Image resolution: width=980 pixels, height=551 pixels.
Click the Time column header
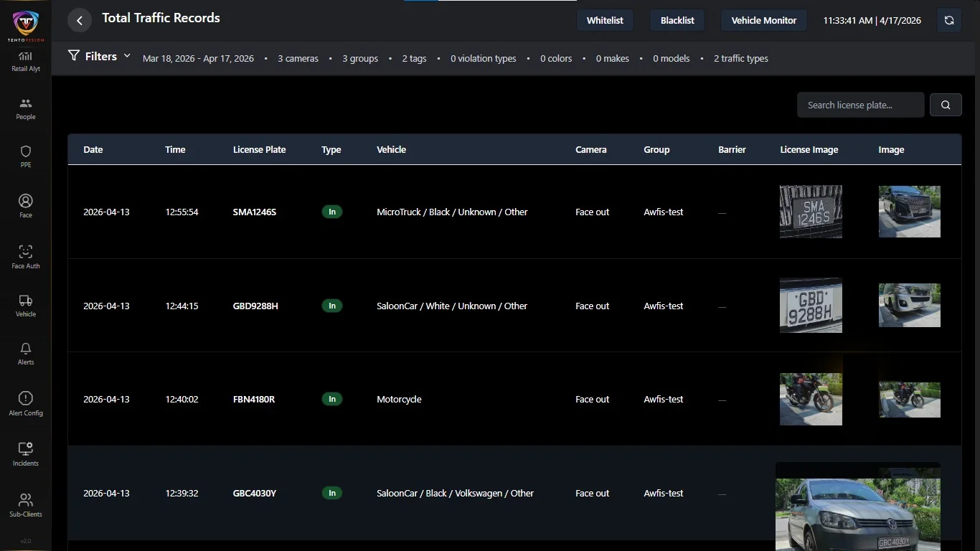click(175, 150)
